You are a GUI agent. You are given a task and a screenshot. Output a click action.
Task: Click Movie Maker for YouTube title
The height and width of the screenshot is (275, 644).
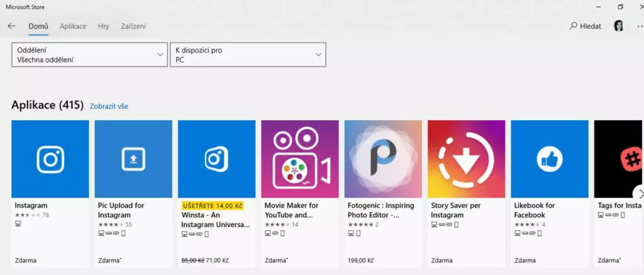(x=292, y=210)
